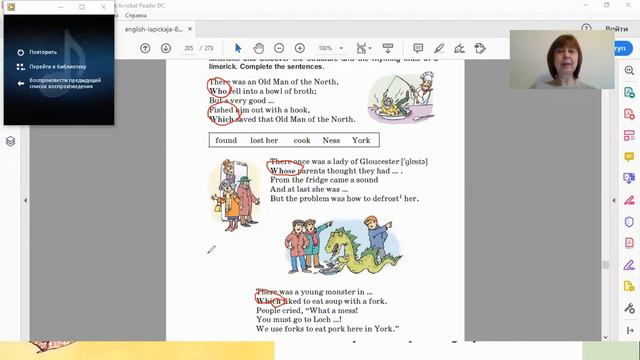Open the purple signature request tool
Viewport: 640px width, 360px height.
coord(629,265)
